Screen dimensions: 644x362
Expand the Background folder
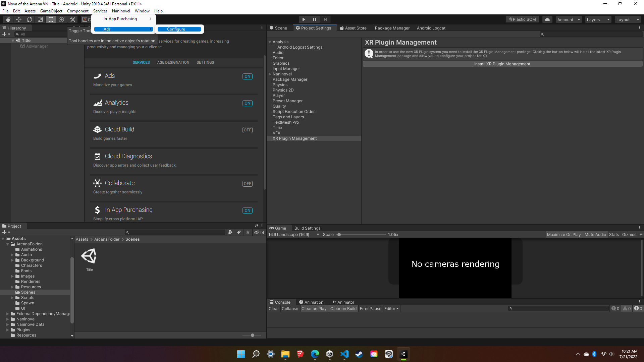click(x=12, y=260)
